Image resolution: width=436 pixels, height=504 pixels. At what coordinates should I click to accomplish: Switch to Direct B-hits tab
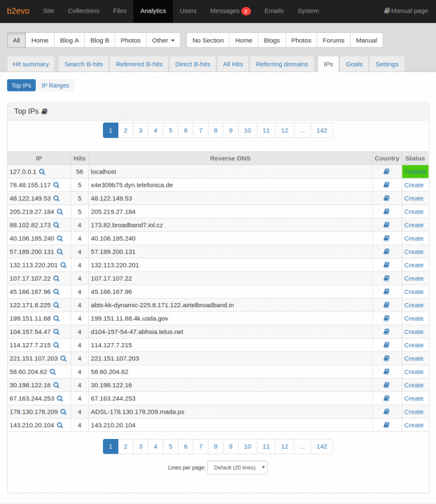tap(192, 64)
